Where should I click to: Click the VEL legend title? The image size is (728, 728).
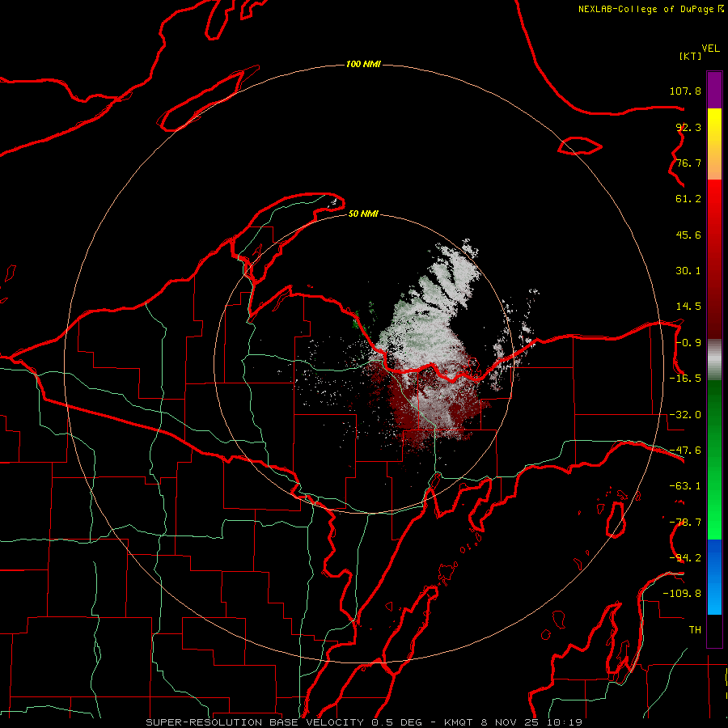coord(710,49)
